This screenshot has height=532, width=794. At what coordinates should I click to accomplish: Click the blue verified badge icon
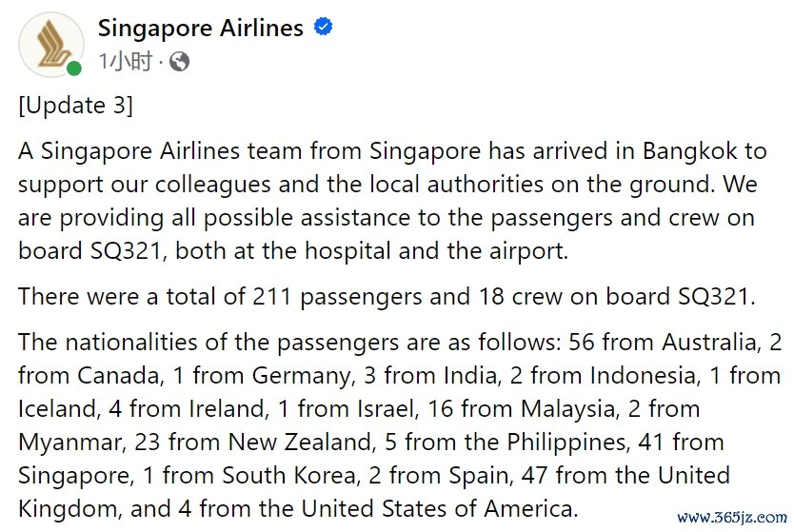[323, 27]
